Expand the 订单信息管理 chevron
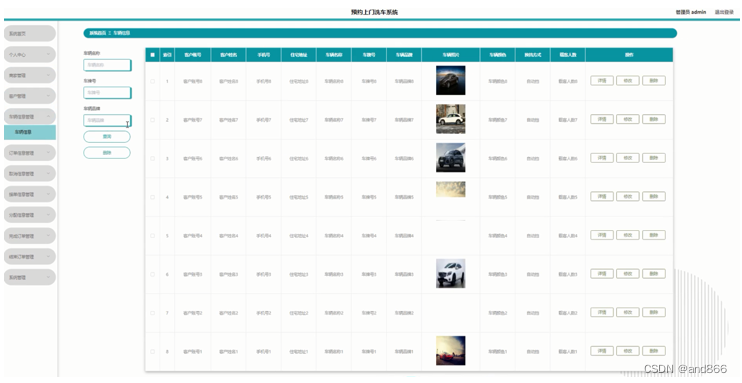 (48, 153)
